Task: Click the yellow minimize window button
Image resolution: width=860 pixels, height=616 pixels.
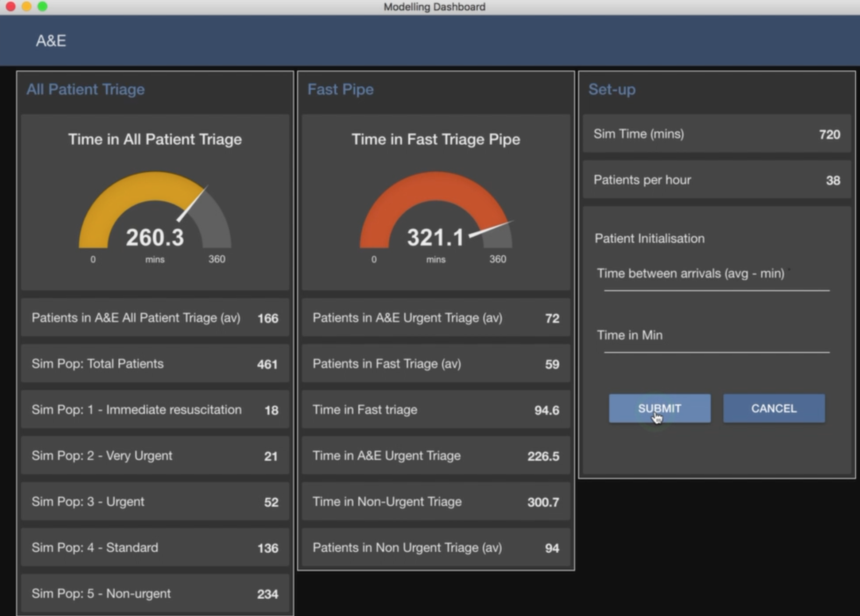Action: click(27, 6)
